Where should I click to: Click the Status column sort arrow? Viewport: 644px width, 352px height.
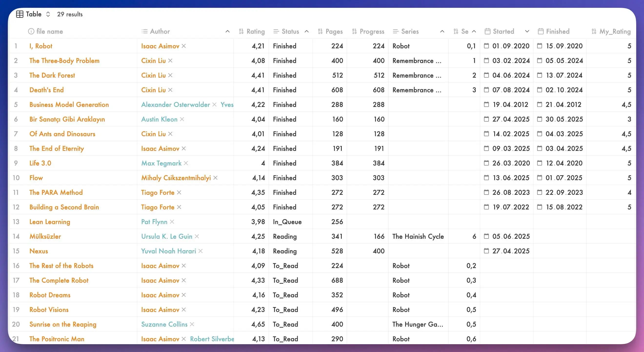(x=306, y=31)
